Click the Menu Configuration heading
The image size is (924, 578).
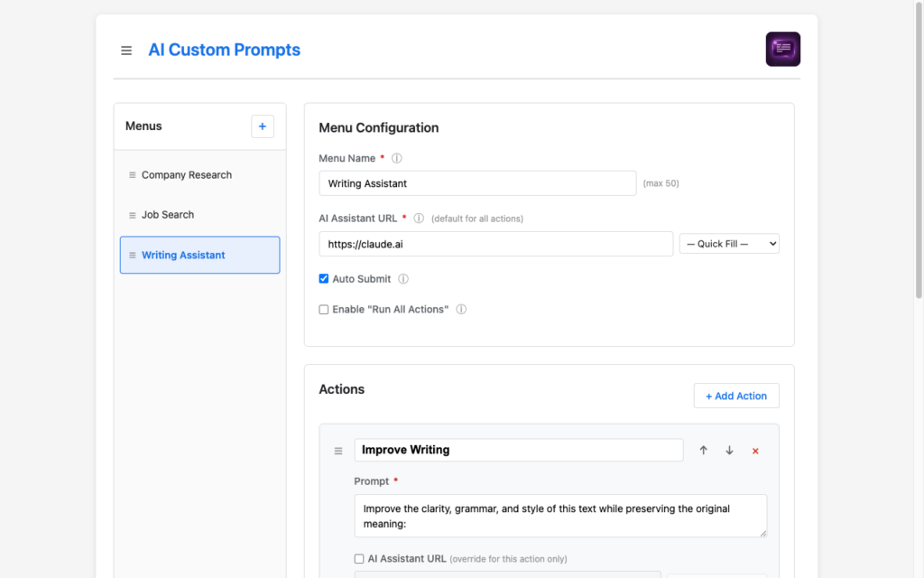(378, 128)
